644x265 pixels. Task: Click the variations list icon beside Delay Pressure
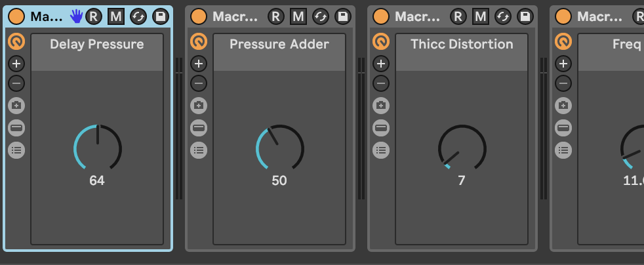point(16,150)
